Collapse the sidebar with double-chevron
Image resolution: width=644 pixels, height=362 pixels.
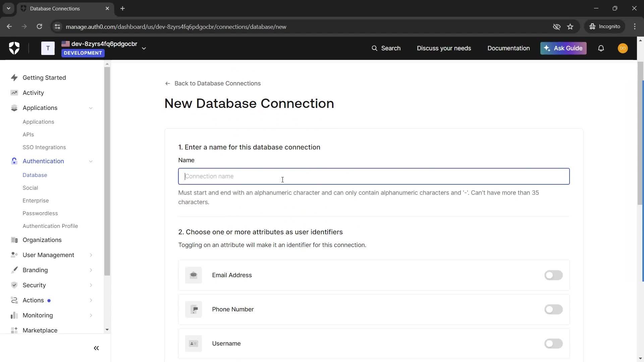tap(96, 348)
